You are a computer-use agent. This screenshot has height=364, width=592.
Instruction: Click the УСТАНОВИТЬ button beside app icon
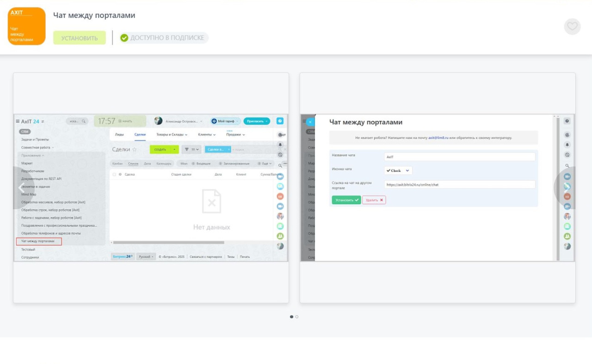coord(80,38)
